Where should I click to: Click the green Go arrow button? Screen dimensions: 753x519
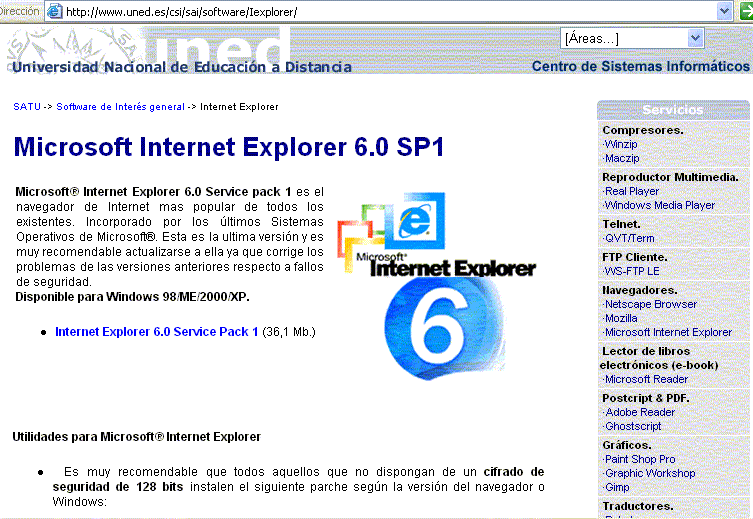[747, 11]
